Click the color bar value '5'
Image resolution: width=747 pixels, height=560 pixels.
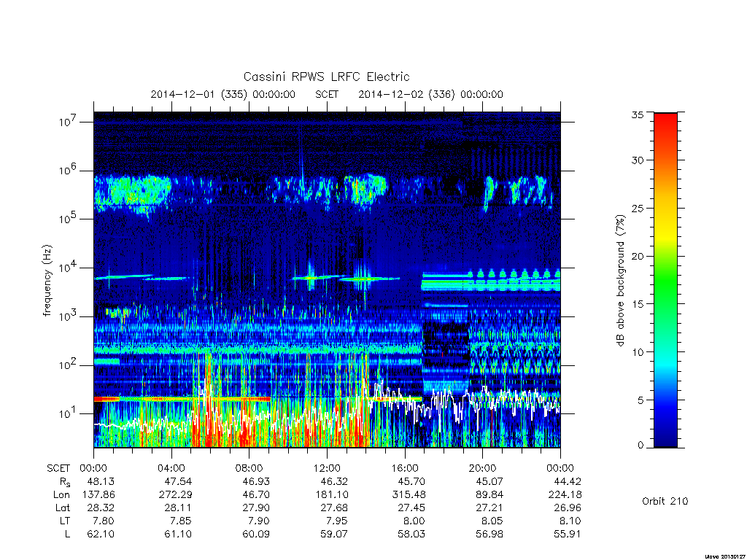point(640,400)
